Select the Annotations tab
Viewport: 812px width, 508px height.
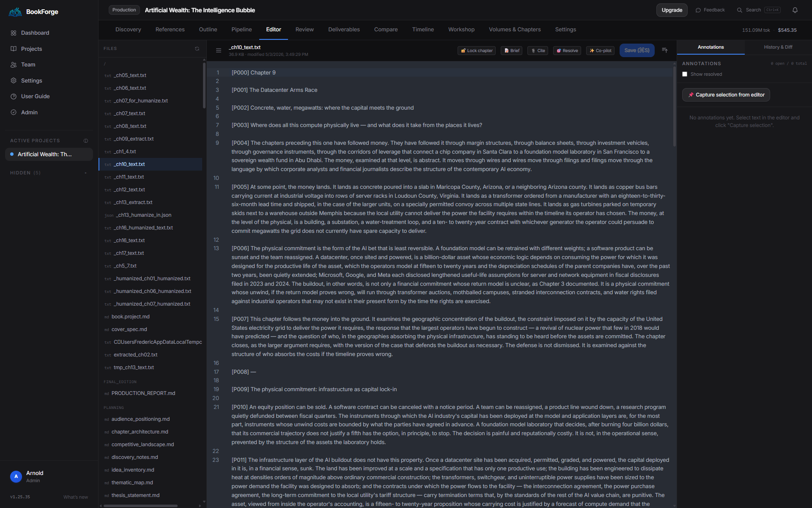pyautogui.click(x=710, y=47)
